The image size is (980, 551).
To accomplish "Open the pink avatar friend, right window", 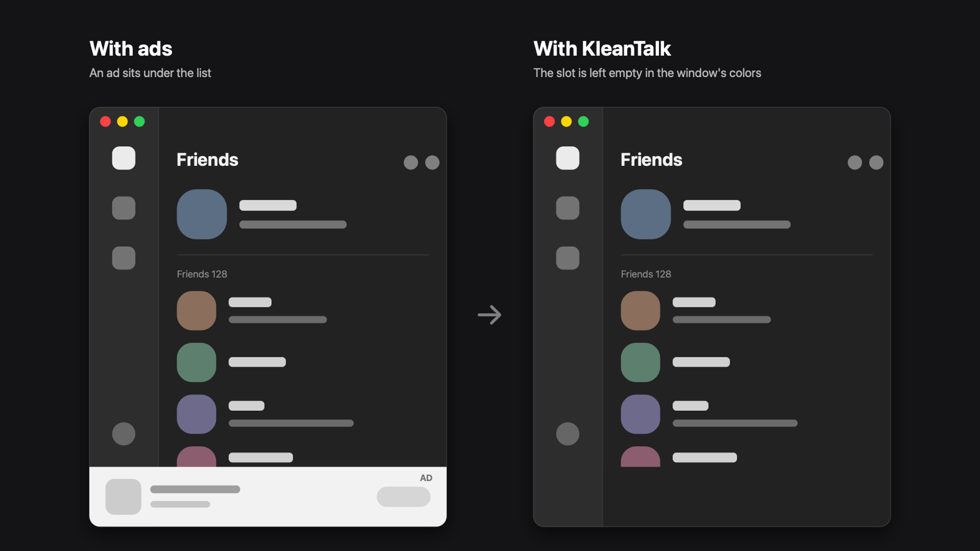I will (x=641, y=457).
